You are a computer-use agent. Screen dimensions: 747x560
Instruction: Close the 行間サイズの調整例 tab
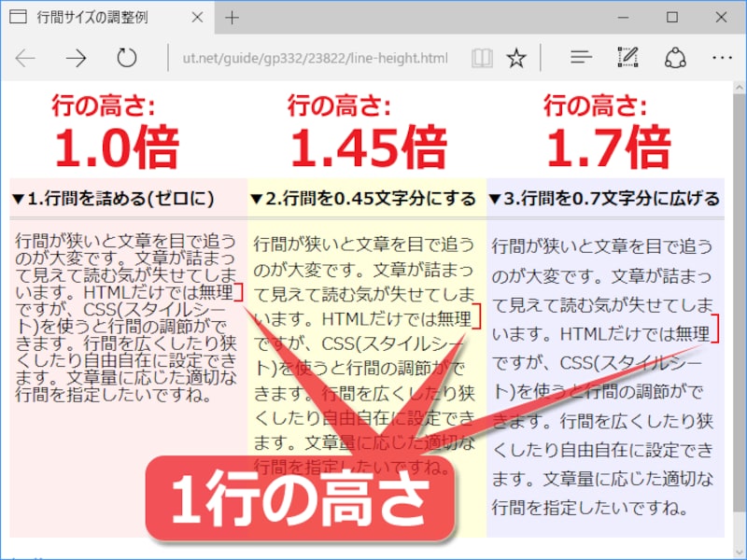[197, 18]
